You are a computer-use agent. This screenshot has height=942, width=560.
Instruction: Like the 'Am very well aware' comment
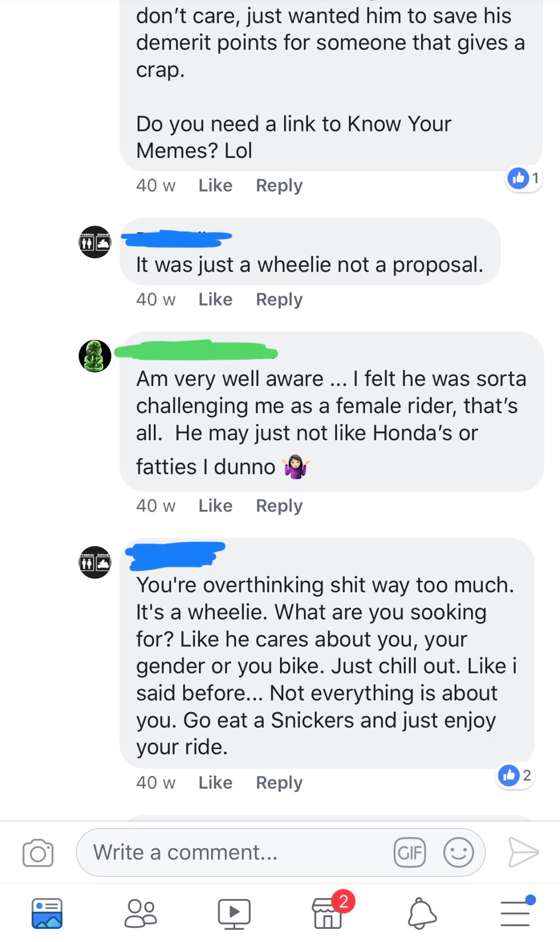[215, 506]
